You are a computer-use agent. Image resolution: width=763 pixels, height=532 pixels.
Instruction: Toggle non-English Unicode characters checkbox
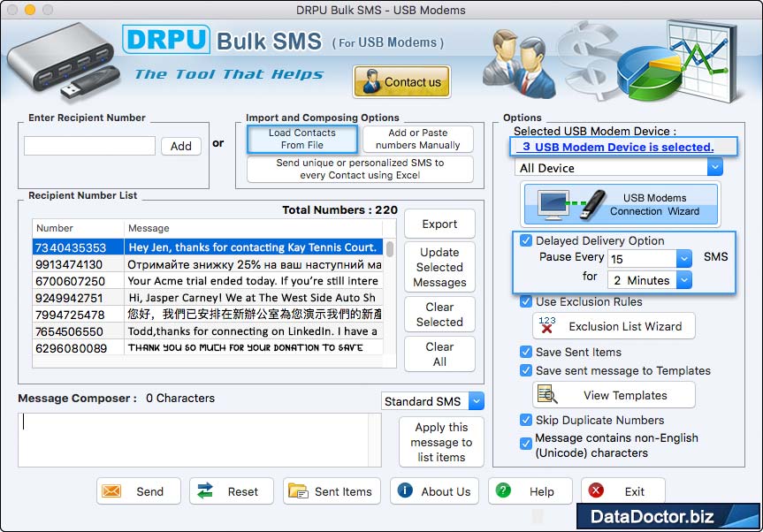tap(525, 444)
